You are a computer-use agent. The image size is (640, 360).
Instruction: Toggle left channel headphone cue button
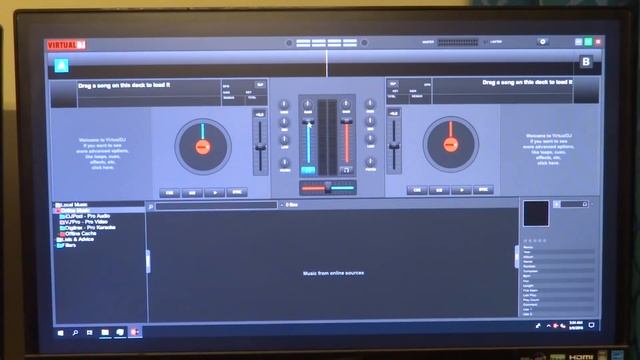pos(308,170)
